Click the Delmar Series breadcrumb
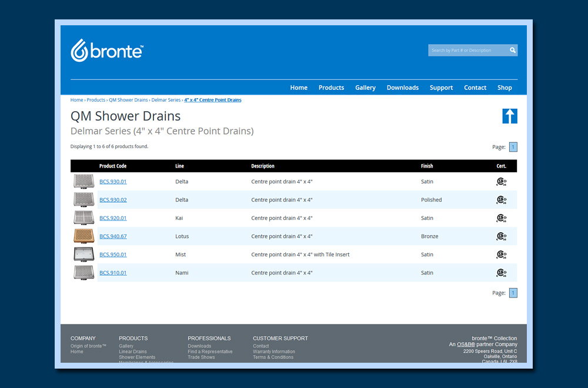 point(166,100)
